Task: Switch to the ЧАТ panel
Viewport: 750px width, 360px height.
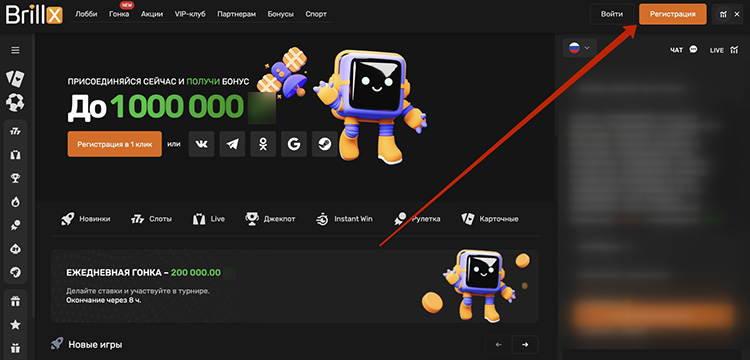Action: tap(684, 50)
